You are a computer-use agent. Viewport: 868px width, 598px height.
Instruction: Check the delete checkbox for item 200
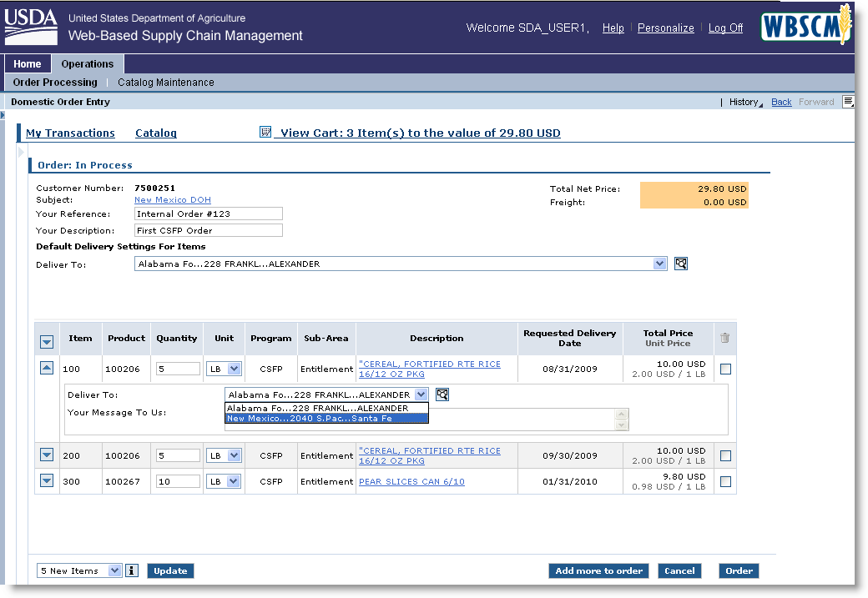click(x=725, y=455)
